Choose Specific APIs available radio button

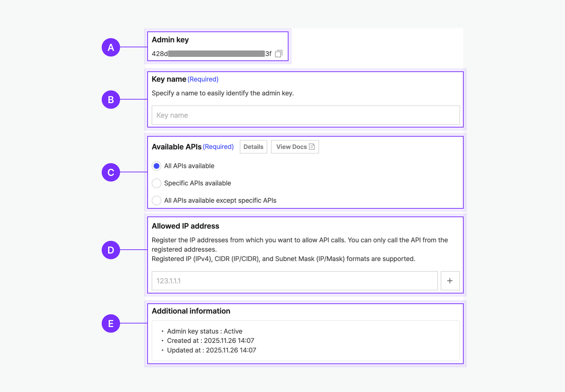coord(156,183)
